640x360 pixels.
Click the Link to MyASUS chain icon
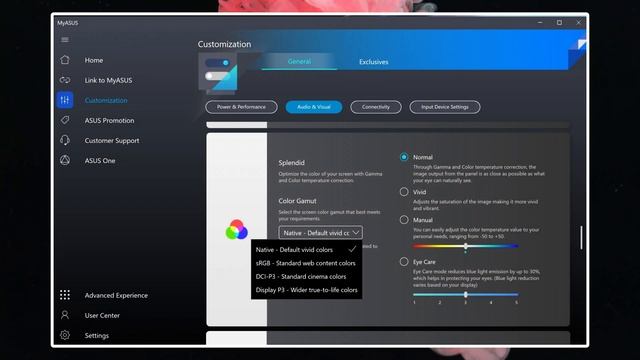pos(65,80)
